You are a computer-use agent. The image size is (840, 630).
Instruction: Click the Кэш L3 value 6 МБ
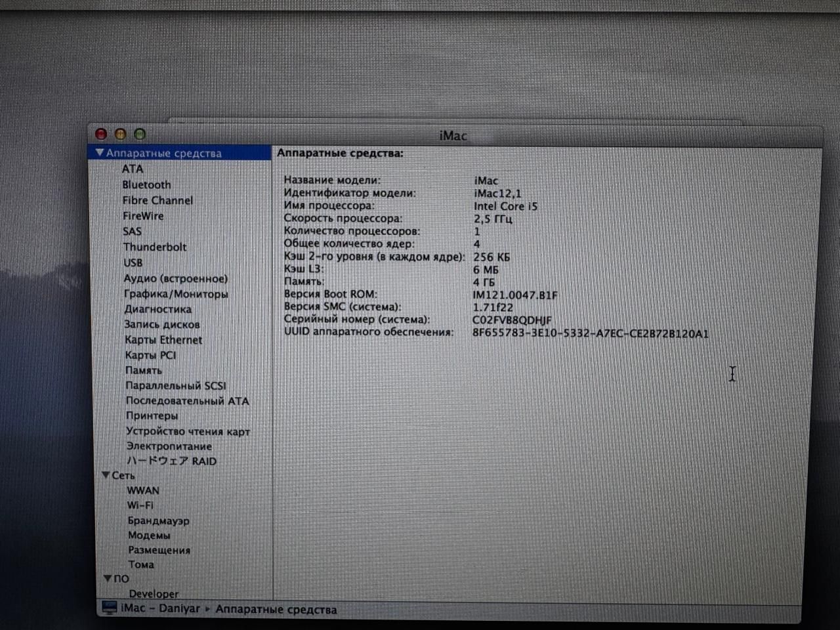pos(486,270)
